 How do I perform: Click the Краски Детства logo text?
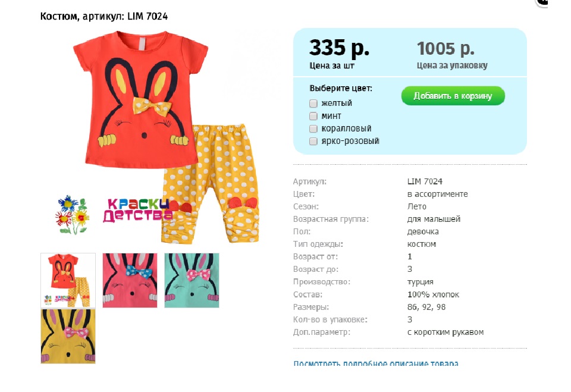(137, 210)
